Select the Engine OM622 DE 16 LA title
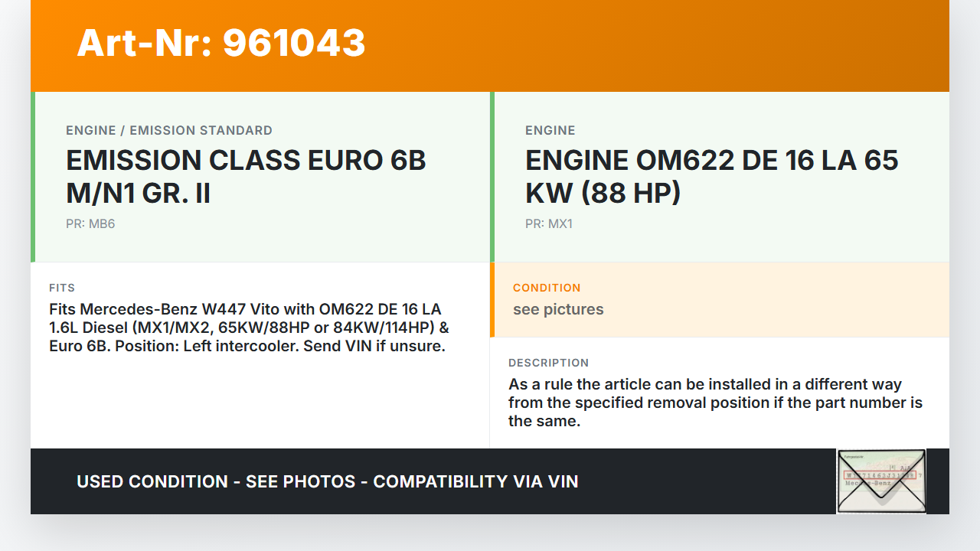Viewport: 980px width, 551px height. click(711, 177)
